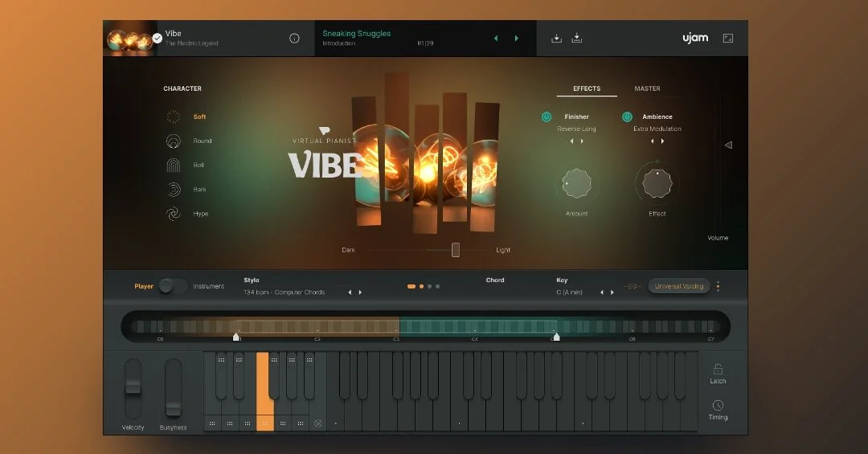Click the Extra Modulation ambience name
The width and height of the screenshot is (868, 454).
click(x=657, y=129)
